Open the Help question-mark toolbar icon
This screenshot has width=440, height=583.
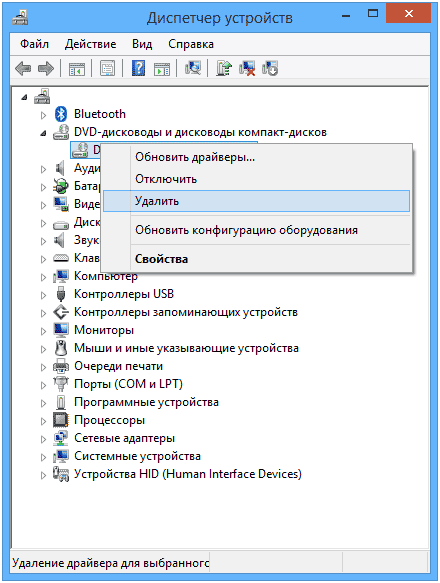(x=138, y=68)
